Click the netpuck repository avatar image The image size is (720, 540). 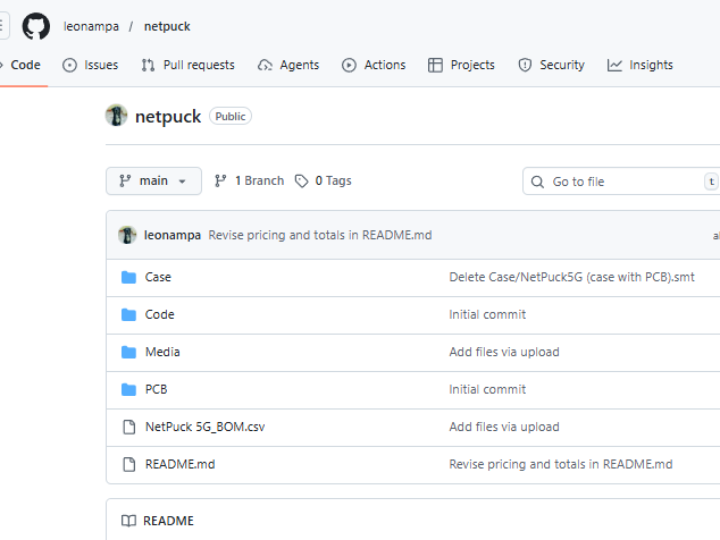coord(116,116)
